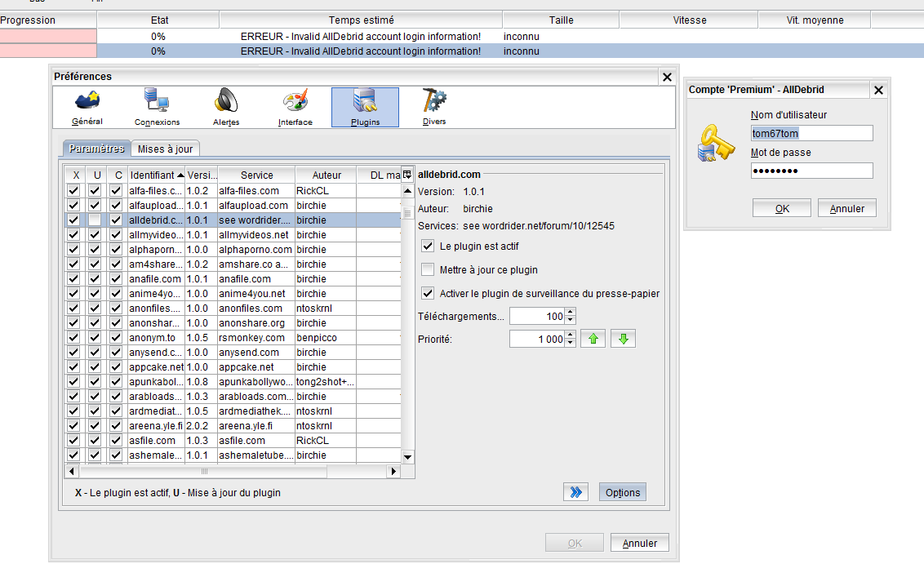924x564 pixels.
Task: Toggle clipboard monitoring plugin checkbox
Action: [428, 294]
